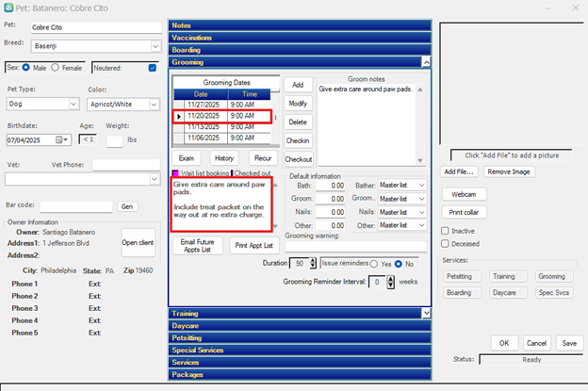Open the Special Services section
Viewport: 588px width, 391px height.
tap(300, 350)
